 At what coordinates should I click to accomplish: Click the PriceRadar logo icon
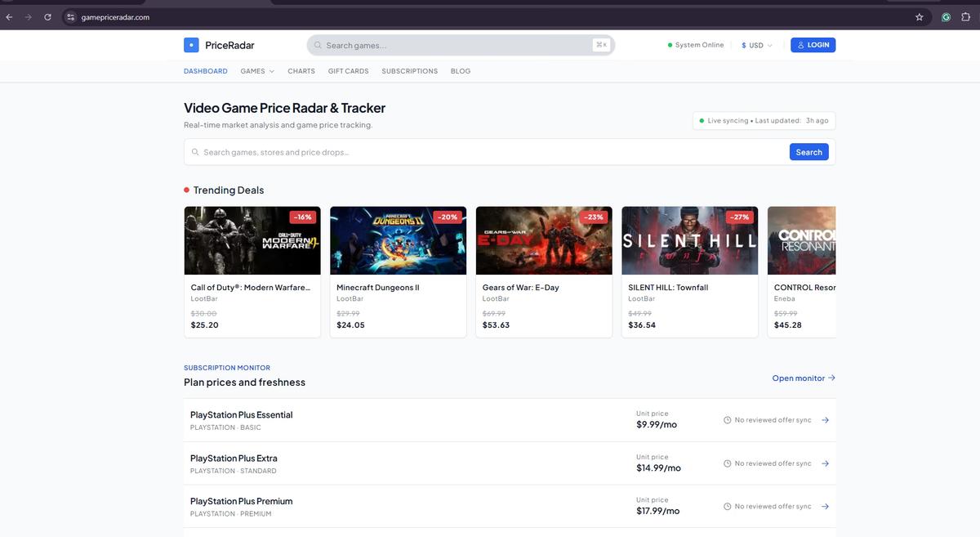191,45
